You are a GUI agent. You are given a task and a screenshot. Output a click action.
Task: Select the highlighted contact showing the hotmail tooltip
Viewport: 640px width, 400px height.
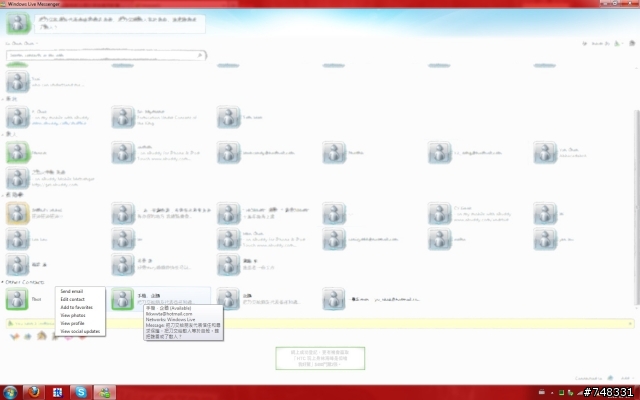pos(161,298)
